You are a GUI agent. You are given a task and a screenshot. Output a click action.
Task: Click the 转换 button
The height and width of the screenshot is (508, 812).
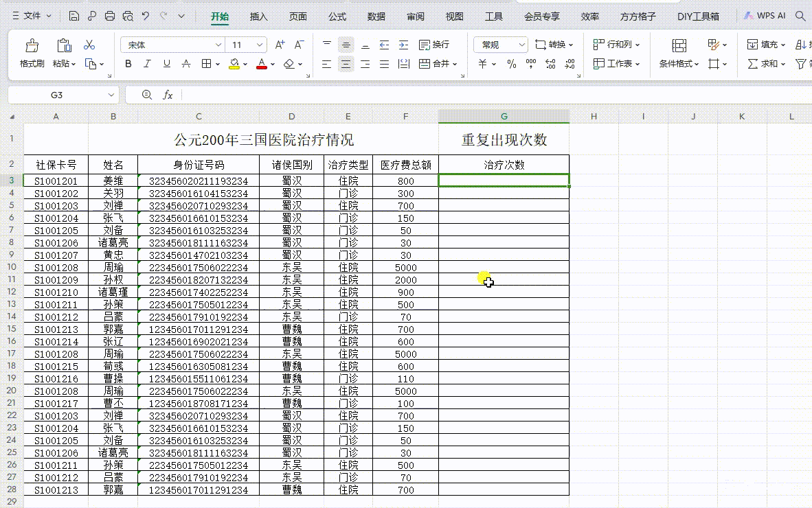click(x=554, y=45)
